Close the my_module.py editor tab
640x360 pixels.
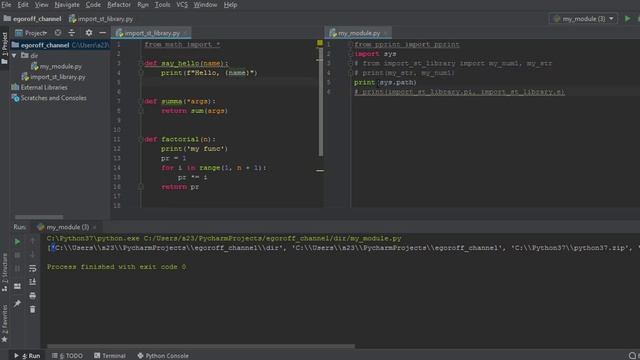tap(385, 33)
